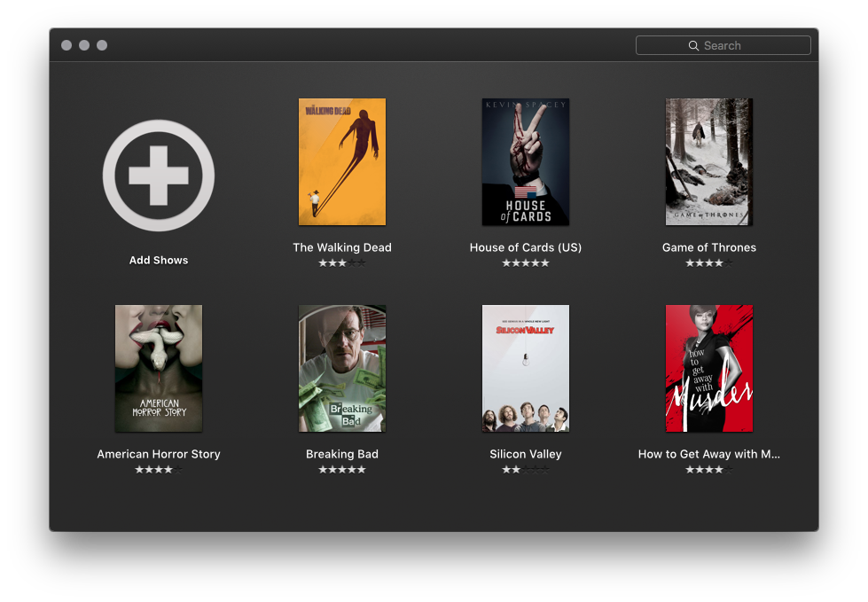Image resolution: width=868 pixels, height=602 pixels.
Task: Click the star rating under American Horror Story
Action: coord(159,470)
